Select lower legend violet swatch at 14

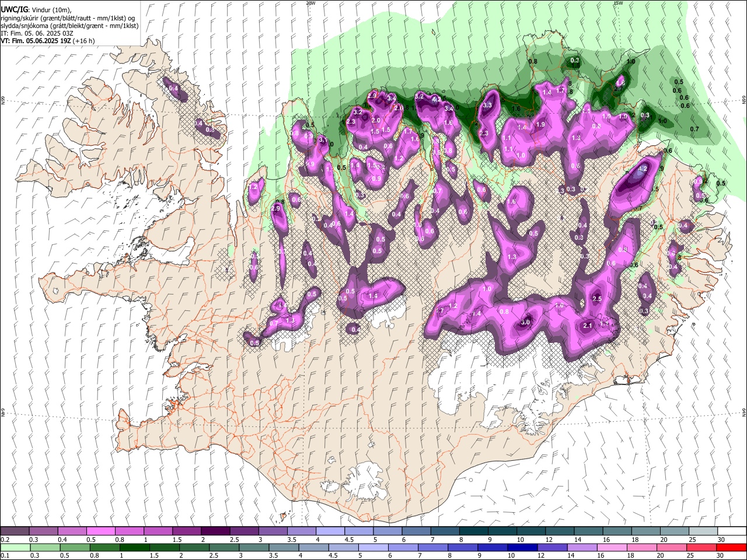(x=581, y=548)
